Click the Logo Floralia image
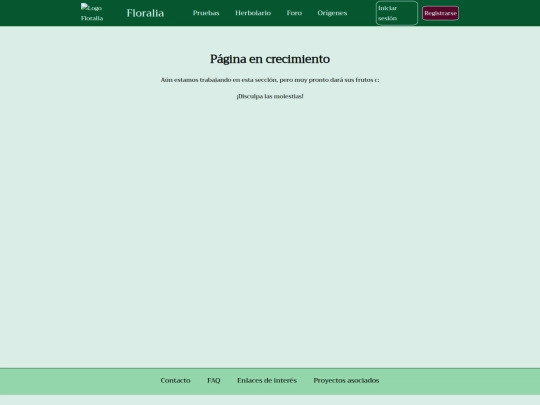This screenshot has width=540, height=405. (x=92, y=13)
